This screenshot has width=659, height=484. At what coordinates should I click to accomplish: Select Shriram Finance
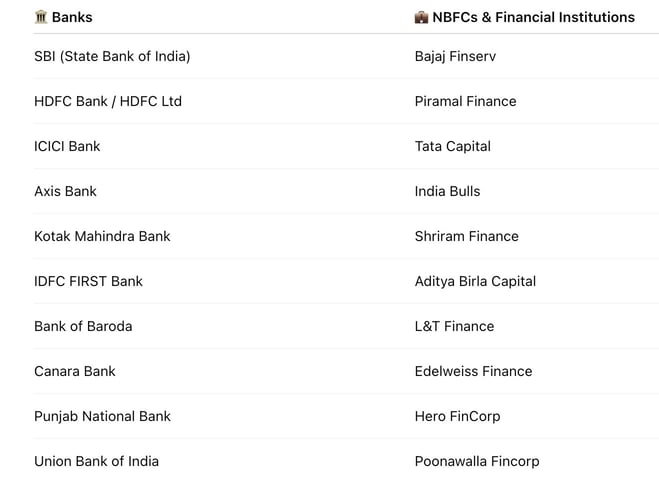[467, 236]
